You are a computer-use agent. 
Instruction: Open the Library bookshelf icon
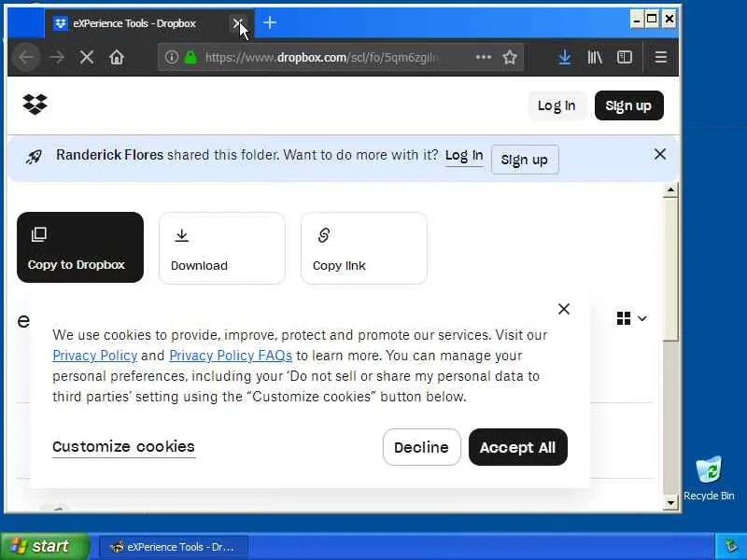(595, 58)
